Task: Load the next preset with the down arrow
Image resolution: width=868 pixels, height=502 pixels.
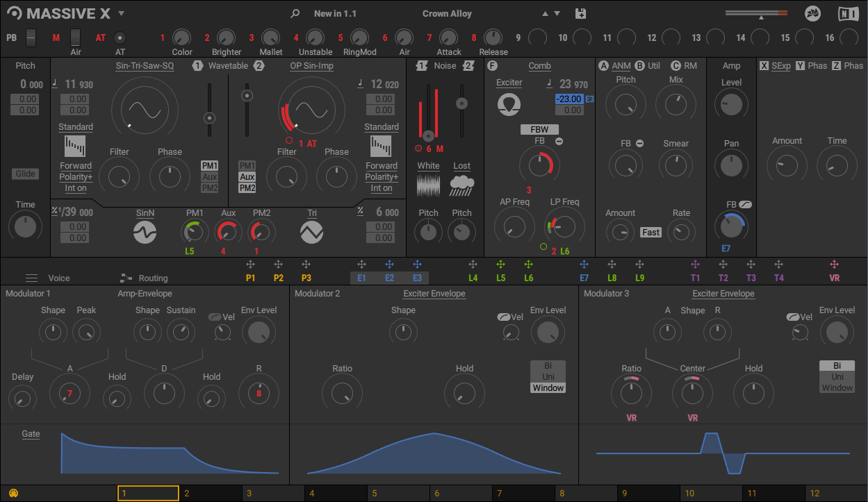Action: coord(557,13)
